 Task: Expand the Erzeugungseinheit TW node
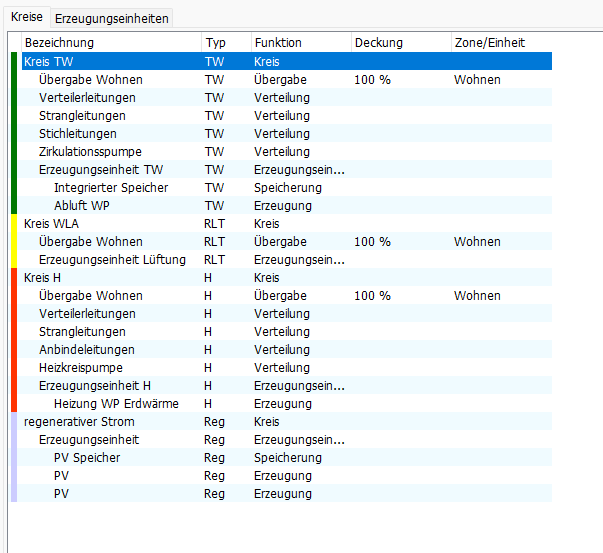point(100,169)
